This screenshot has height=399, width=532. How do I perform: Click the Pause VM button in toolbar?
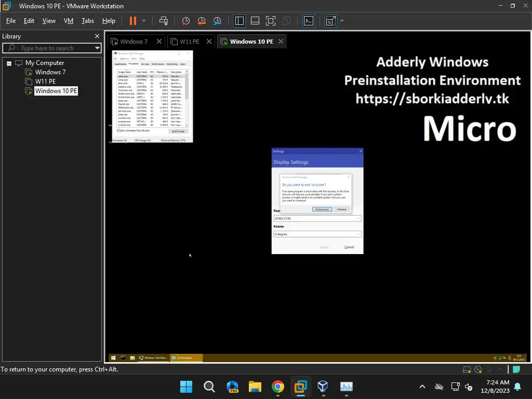coord(132,21)
